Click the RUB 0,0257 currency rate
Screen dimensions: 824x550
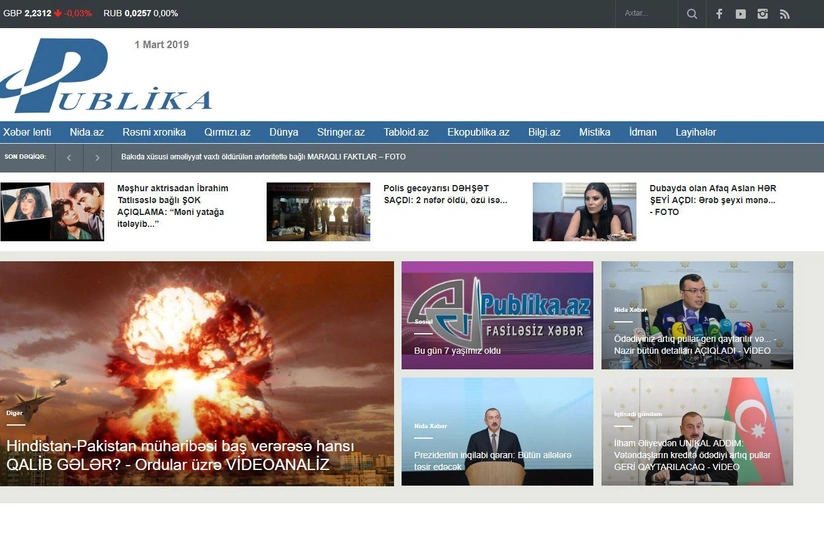(140, 13)
